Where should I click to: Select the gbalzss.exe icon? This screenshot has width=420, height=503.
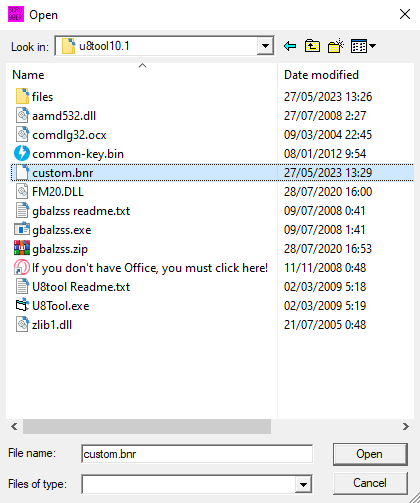coord(22,229)
